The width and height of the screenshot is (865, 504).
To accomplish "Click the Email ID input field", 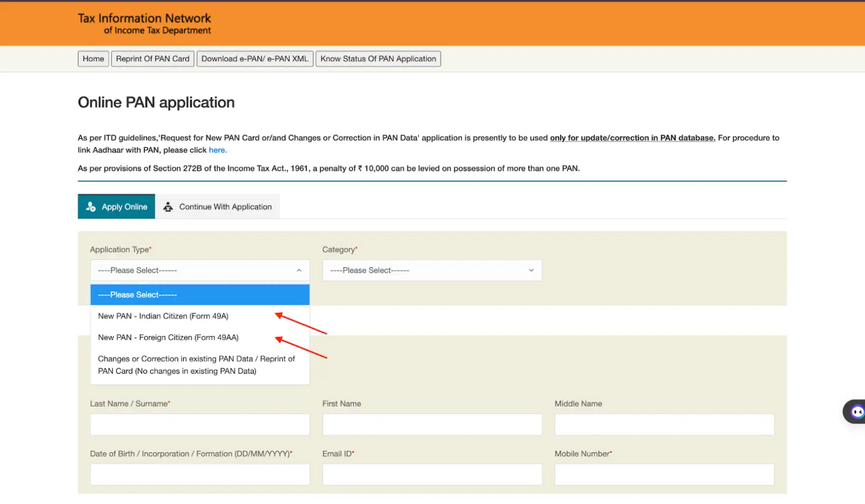I will pos(432,474).
